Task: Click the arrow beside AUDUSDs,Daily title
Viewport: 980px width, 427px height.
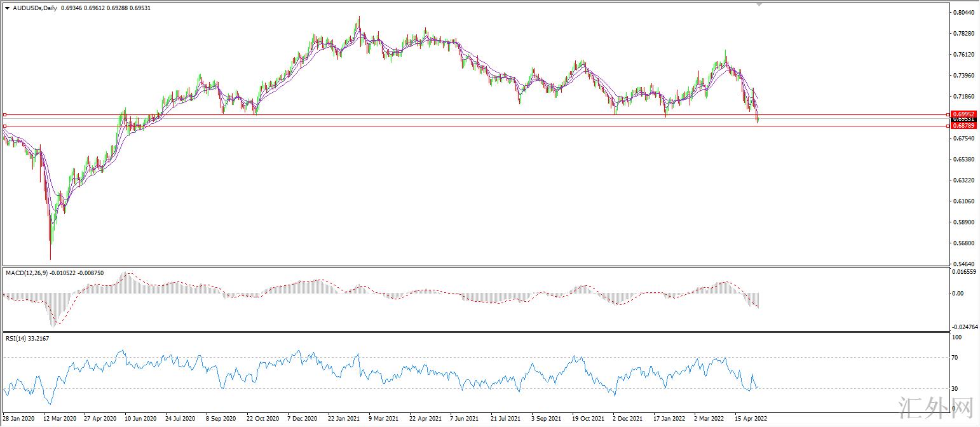Action: 7,8
